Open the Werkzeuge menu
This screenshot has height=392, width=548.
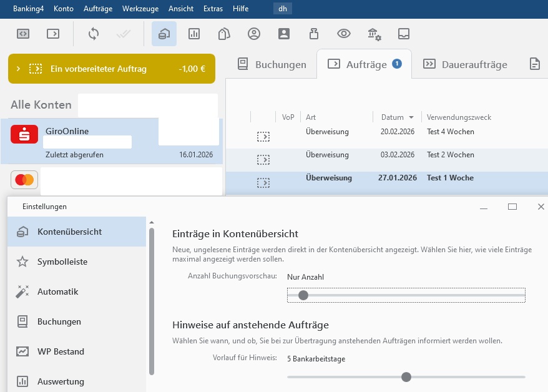[140, 9]
